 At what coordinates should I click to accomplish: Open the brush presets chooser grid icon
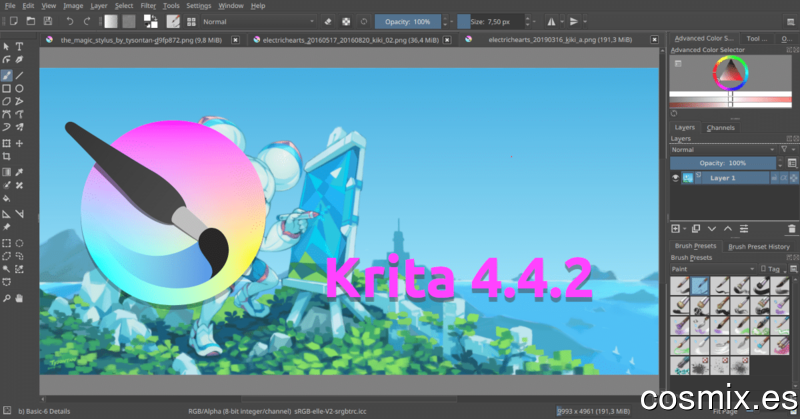pos(191,21)
